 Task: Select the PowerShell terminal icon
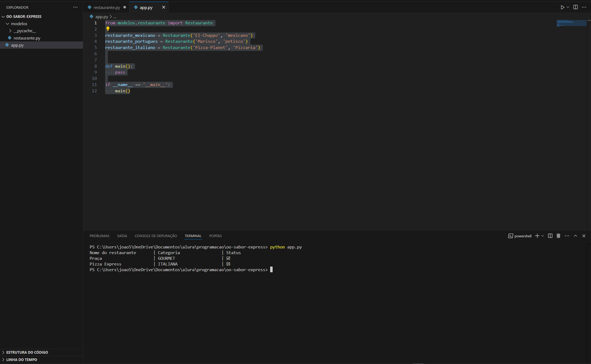(510, 236)
